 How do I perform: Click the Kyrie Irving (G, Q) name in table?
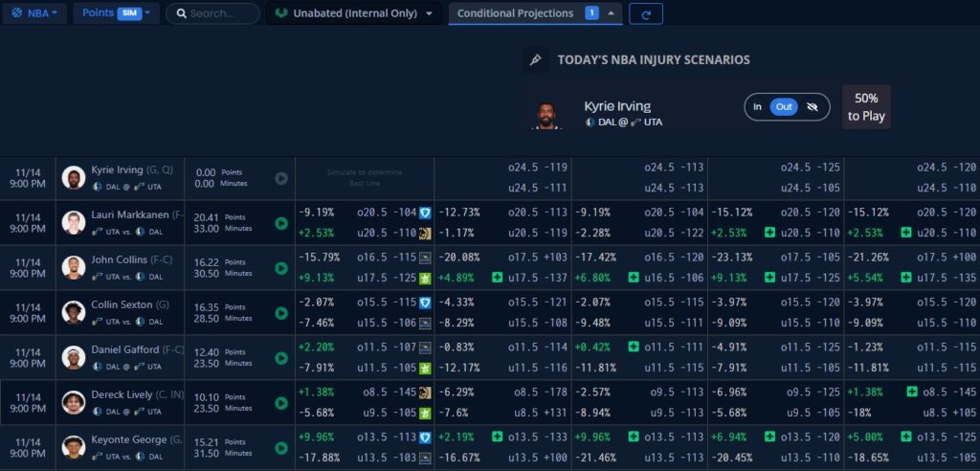click(132, 170)
